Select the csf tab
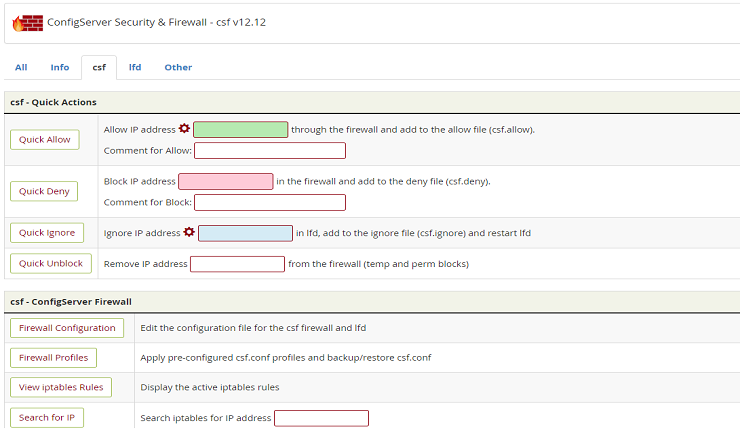The width and height of the screenshot is (740, 431). click(x=99, y=67)
